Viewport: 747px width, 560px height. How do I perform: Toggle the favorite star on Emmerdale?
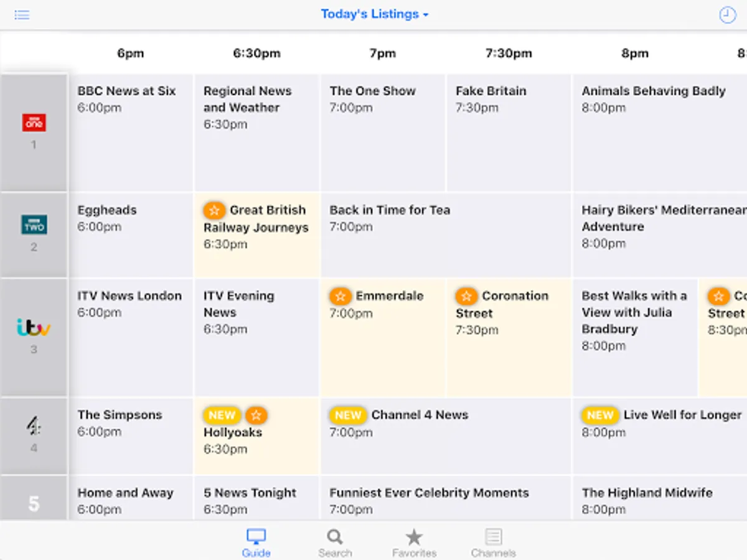340,296
